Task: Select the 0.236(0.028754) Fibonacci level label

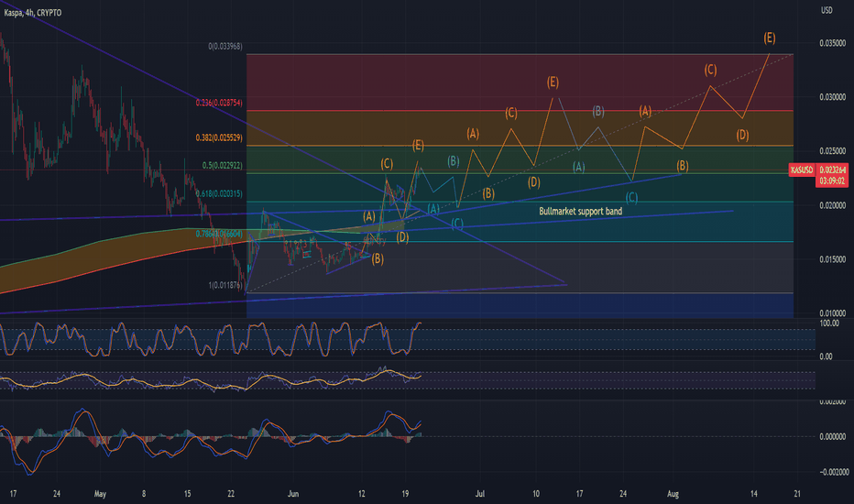Action: (220, 103)
